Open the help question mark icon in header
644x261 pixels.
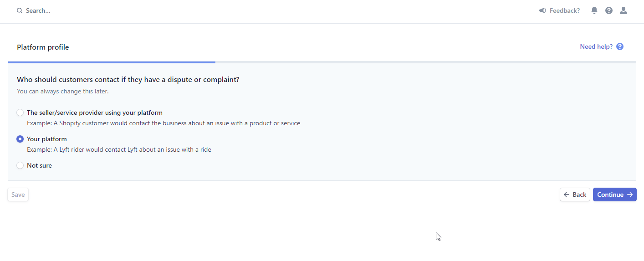point(609,10)
